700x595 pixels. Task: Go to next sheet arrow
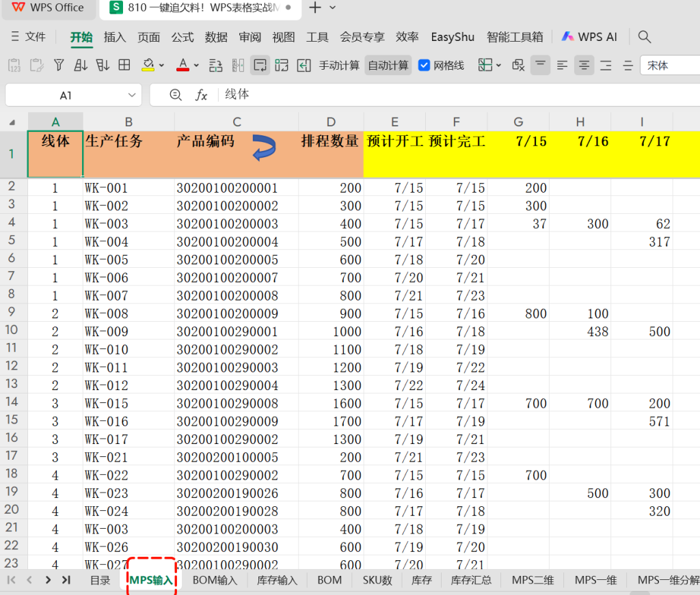coord(49,580)
